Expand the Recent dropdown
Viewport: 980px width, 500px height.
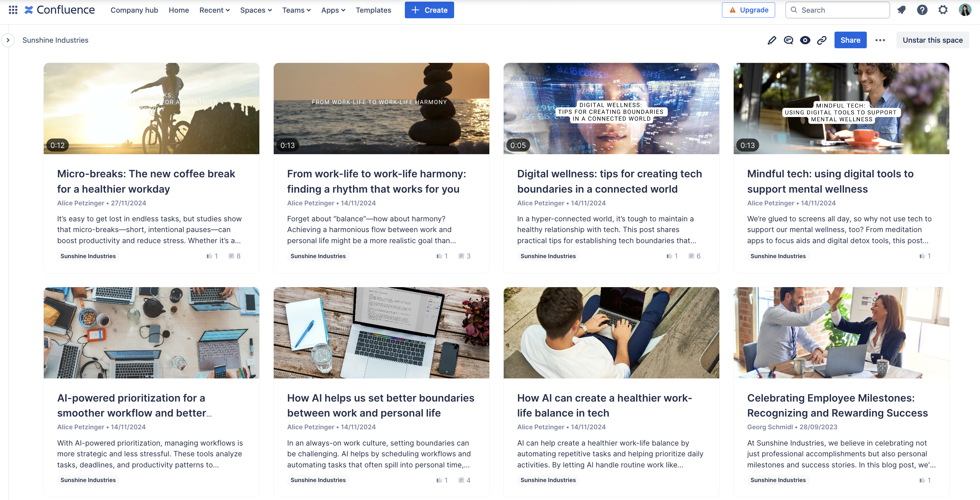(x=215, y=10)
